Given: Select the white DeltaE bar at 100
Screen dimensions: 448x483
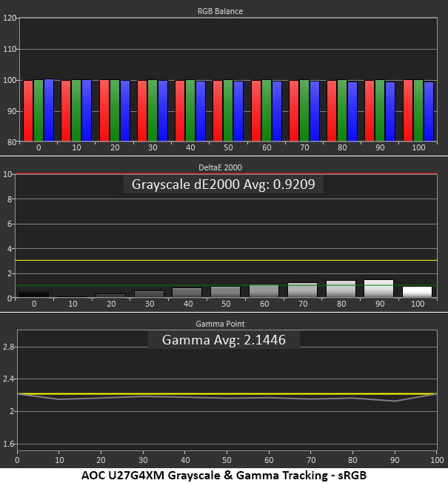Looking at the screenshot, I should [417, 292].
